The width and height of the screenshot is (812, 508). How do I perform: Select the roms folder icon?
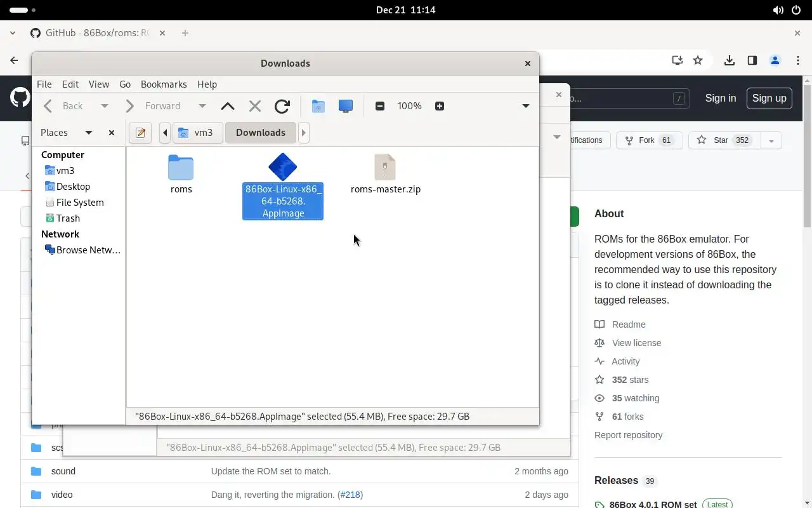point(181,168)
